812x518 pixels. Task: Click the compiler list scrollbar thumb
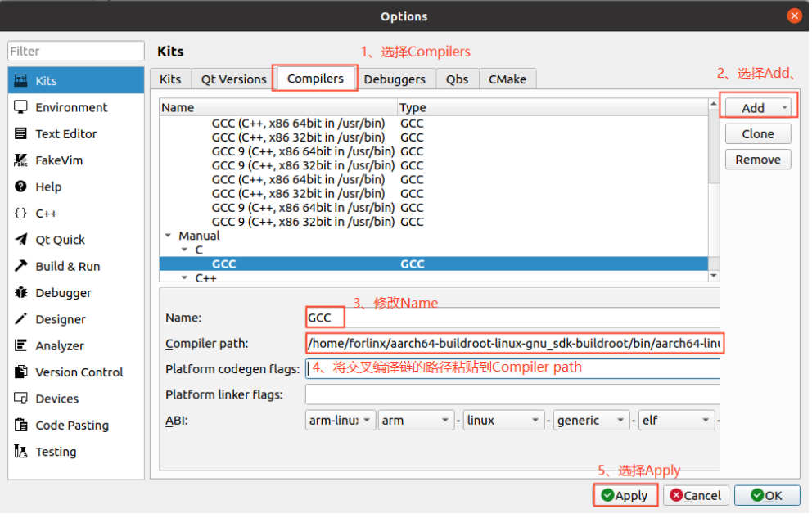[714, 146]
